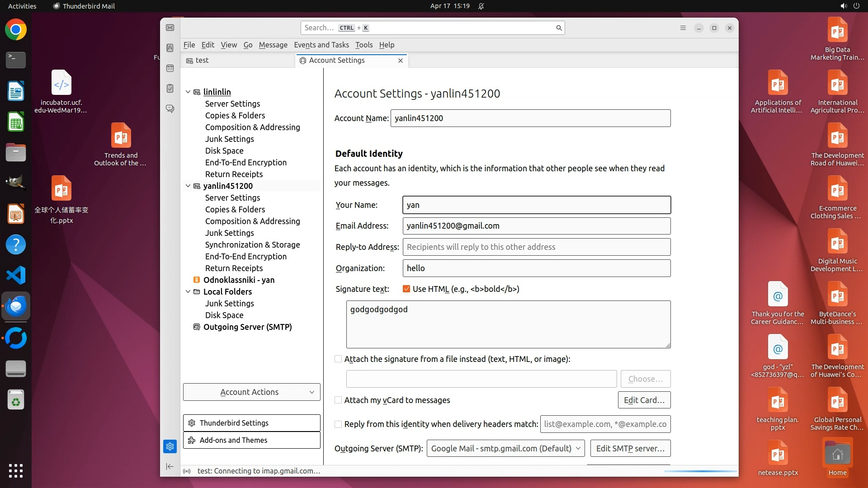The height and width of the screenshot is (488, 868).
Task: Disable the Use HTML signature checkbox
Action: point(406,289)
